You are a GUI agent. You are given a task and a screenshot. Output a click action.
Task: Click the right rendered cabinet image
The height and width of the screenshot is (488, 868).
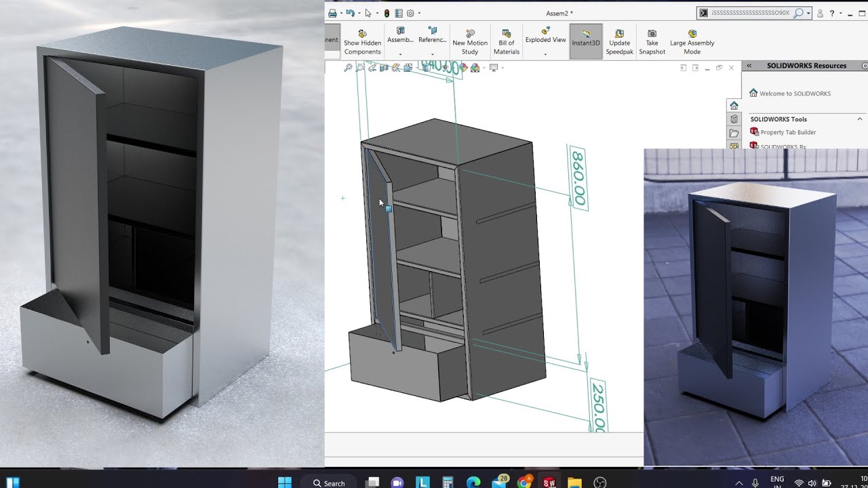tap(755, 307)
